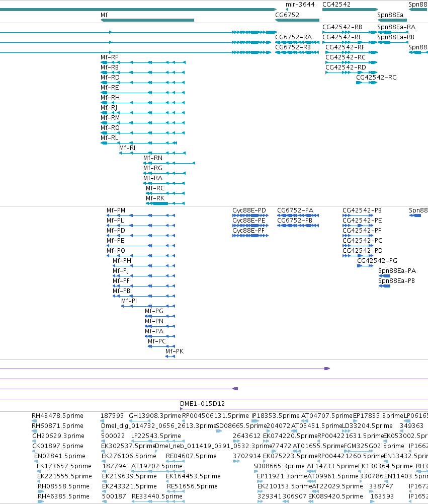Select the Mf-PM protein feature
This screenshot has width=428, height=504.
[141, 215]
